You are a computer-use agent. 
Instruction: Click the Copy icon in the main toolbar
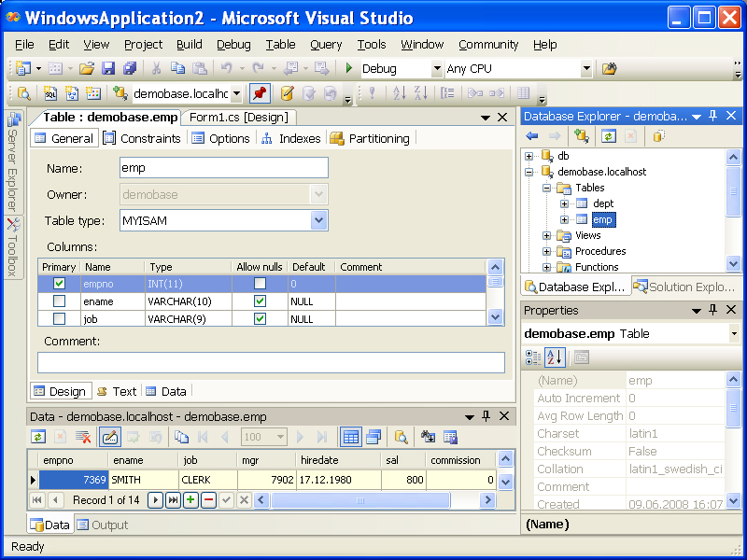point(177,68)
